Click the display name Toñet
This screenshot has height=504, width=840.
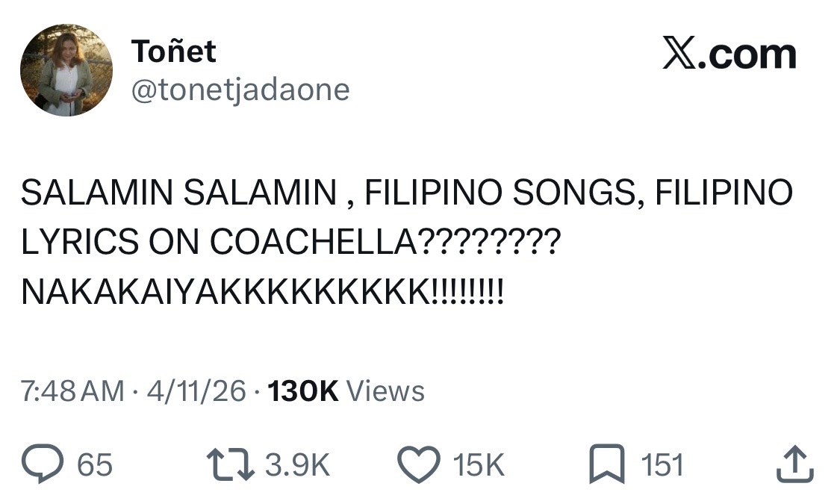pos(173,51)
